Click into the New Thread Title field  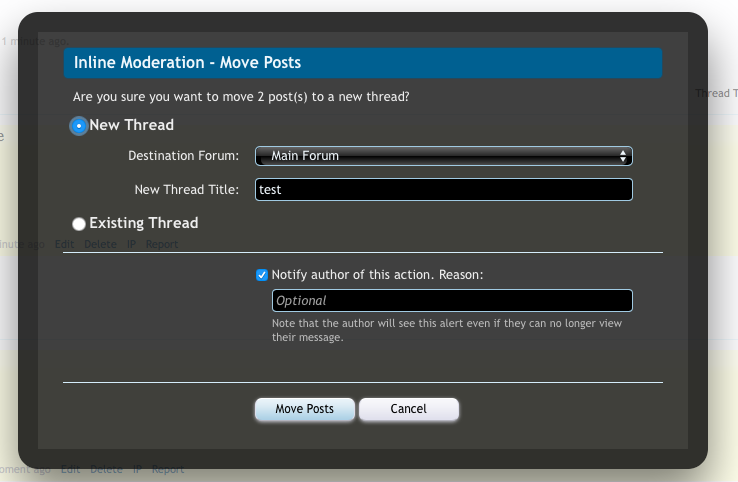443,189
